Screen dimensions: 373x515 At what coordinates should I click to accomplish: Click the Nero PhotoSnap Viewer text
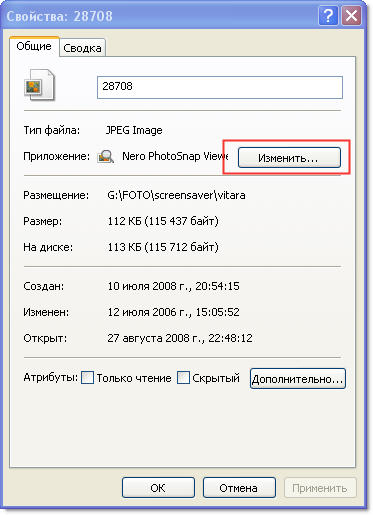click(175, 156)
